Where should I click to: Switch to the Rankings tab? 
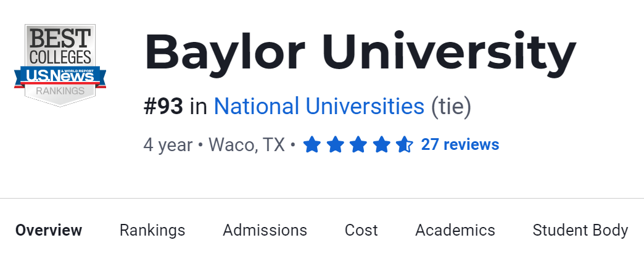click(x=152, y=230)
